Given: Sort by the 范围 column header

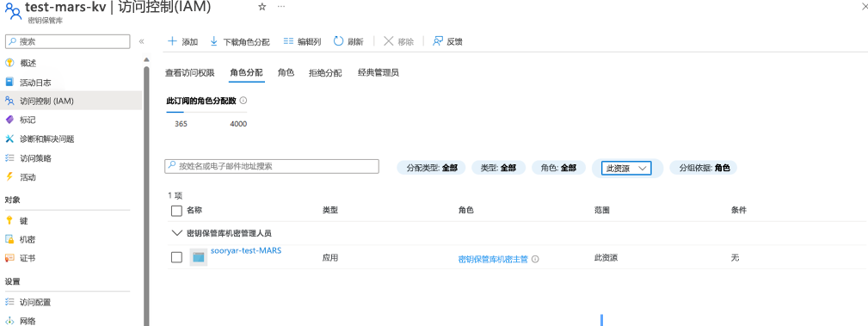Looking at the screenshot, I should pyautogui.click(x=602, y=211).
